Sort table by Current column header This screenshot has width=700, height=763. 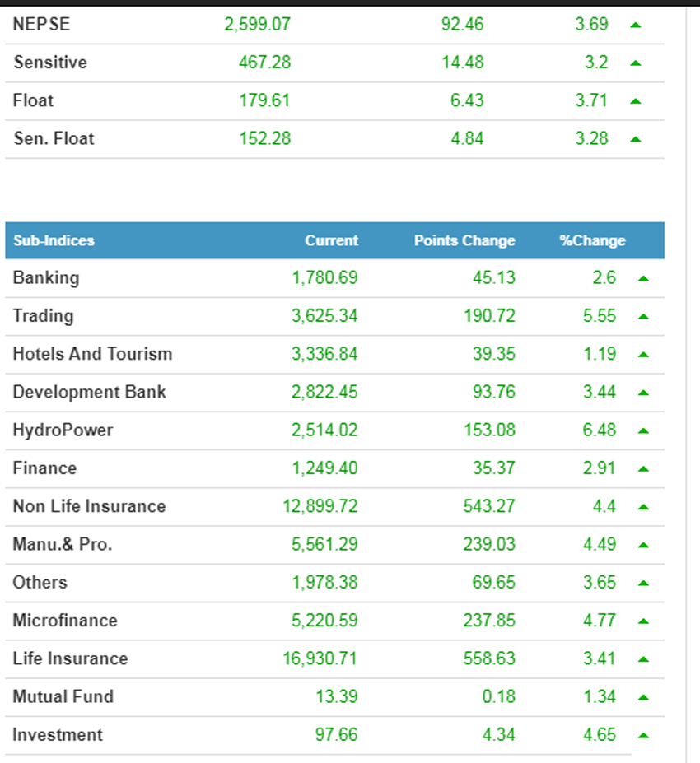pyautogui.click(x=331, y=241)
